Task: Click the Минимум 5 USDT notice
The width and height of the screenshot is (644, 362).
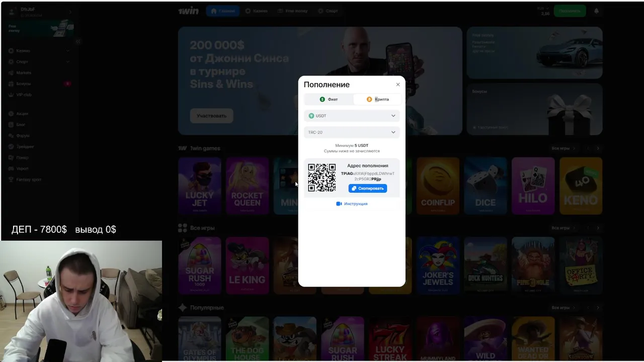Action: pyautogui.click(x=352, y=145)
